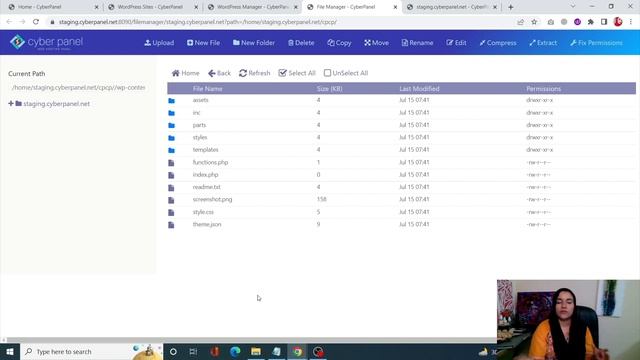Open browser extensions puzzle icon

click(x=591, y=22)
